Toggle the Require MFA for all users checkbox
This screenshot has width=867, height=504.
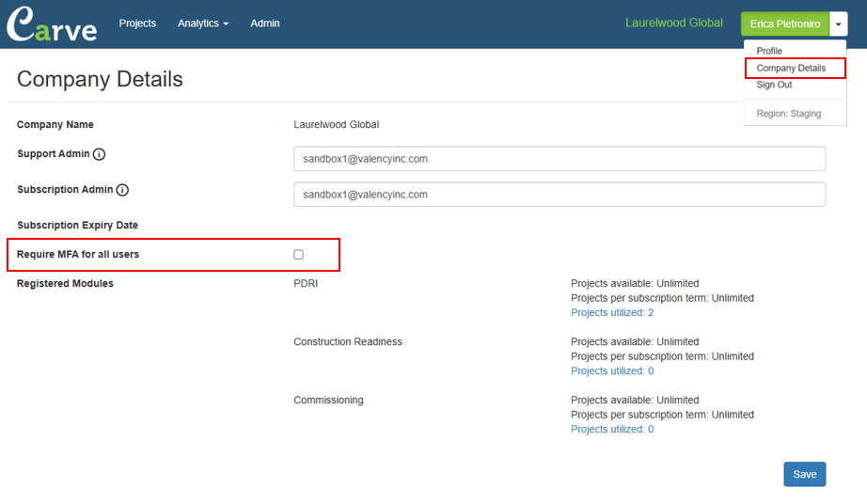pyautogui.click(x=299, y=254)
